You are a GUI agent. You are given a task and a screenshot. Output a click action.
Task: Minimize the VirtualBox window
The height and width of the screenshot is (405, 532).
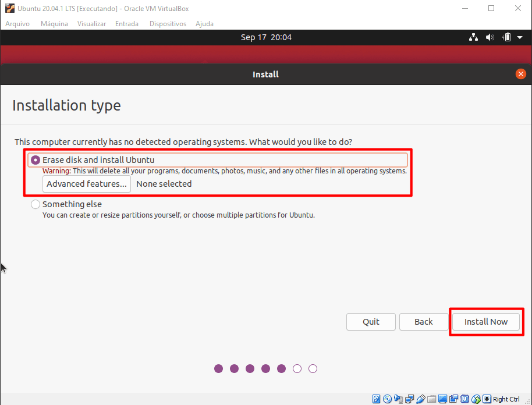[x=465, y=8]
